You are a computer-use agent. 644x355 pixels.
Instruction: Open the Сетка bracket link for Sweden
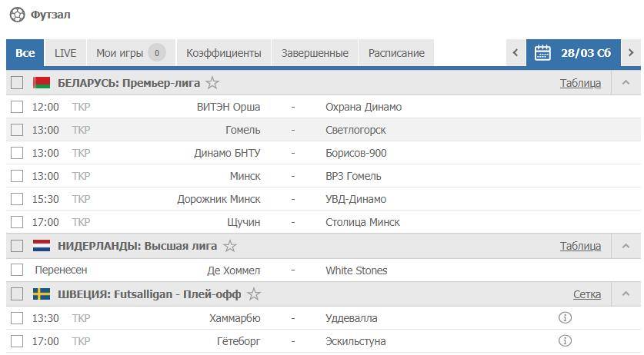(587, 294)
